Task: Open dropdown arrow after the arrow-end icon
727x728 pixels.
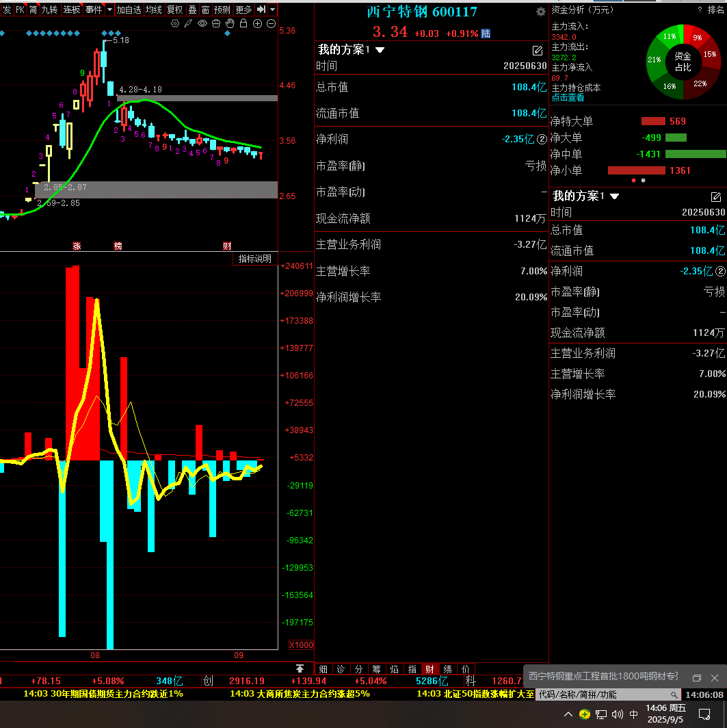Action: point(273,10)
